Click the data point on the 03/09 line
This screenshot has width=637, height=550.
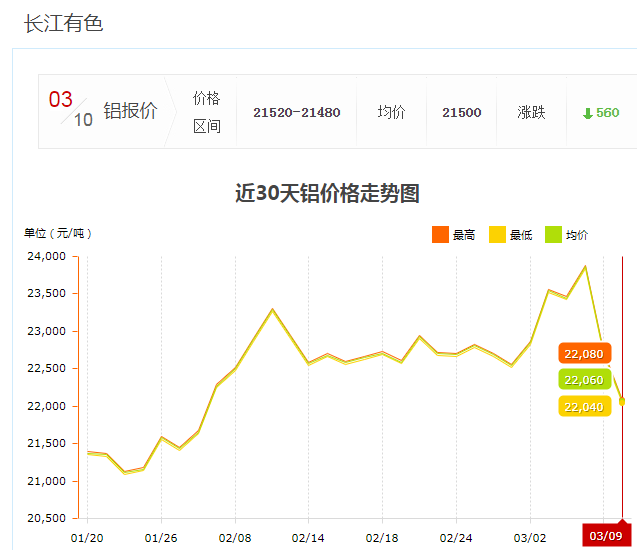[x=622, y=401]
